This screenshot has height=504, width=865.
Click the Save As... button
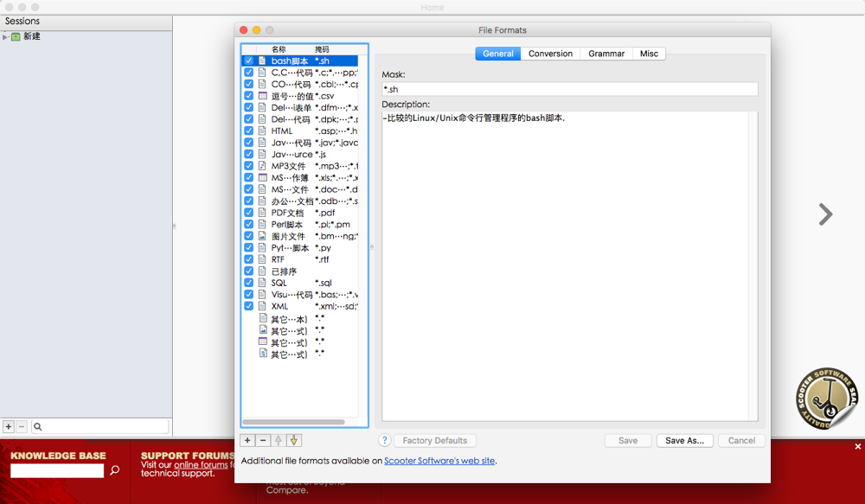[684, 441]
